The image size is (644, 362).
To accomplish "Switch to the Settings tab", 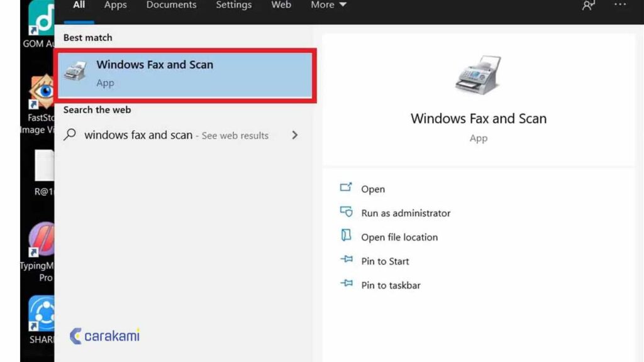I will point(233,5).
